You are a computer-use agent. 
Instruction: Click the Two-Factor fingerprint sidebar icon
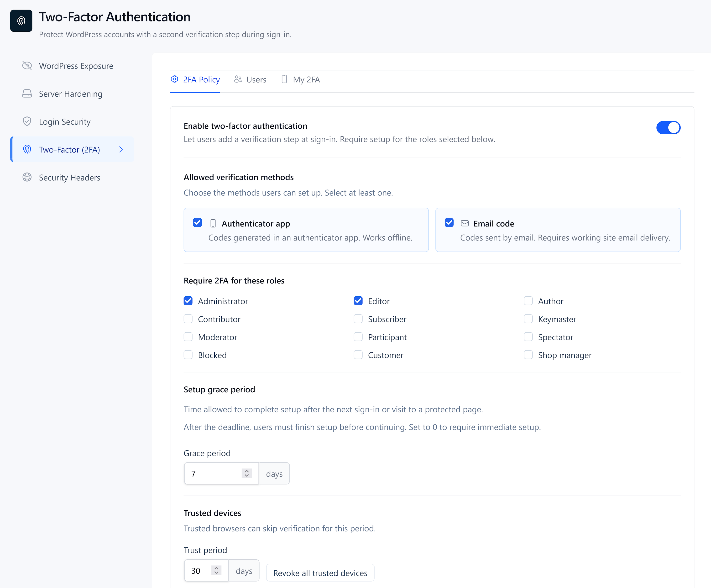(x=27, y=149)
